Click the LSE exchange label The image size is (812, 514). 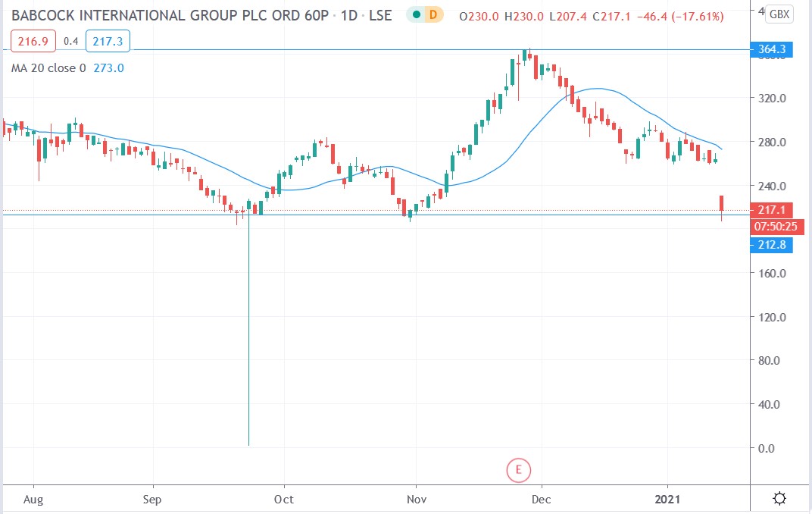[380, 14]
